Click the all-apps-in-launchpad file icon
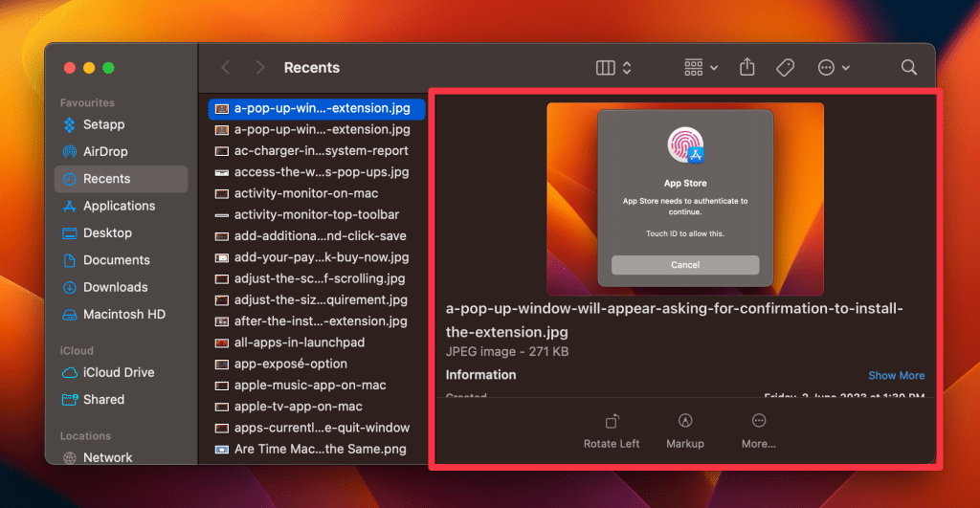Viewport: 980px width, 508px height. coord(221,342)
